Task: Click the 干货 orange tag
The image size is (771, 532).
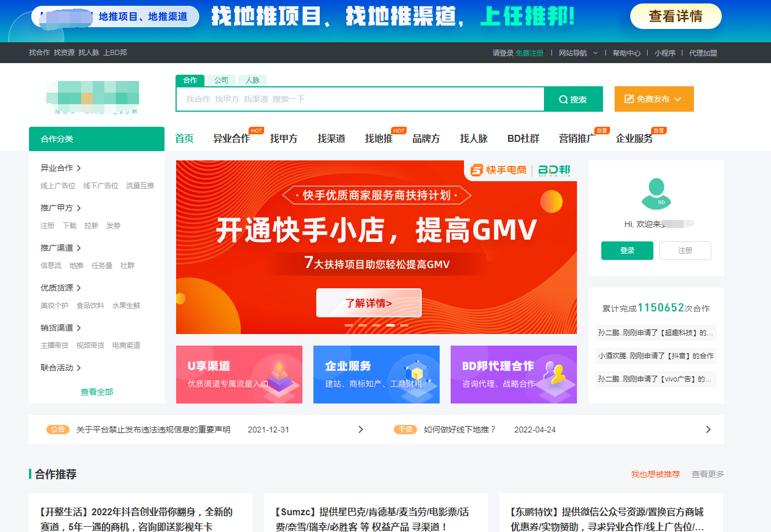Action: [x=405, y=430]
